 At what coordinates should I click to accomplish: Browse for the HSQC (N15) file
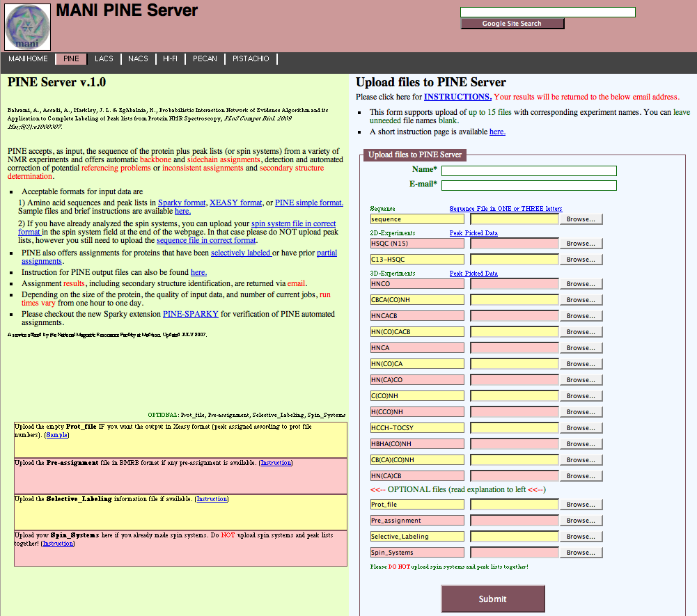[x=580, y=244]
